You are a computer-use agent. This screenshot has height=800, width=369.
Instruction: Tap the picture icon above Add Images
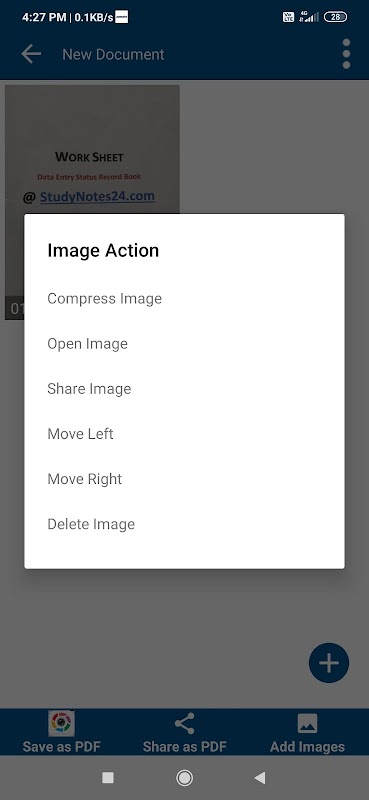[307, 723]
